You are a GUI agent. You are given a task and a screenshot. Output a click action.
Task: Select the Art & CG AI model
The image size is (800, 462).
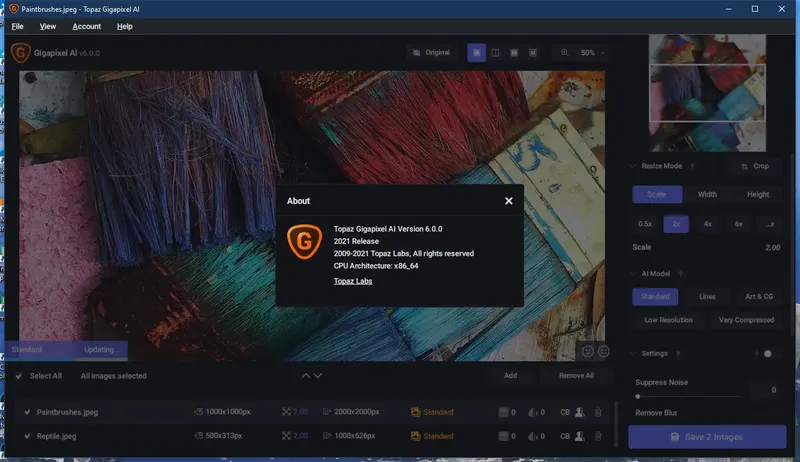(x=759, y=297)
